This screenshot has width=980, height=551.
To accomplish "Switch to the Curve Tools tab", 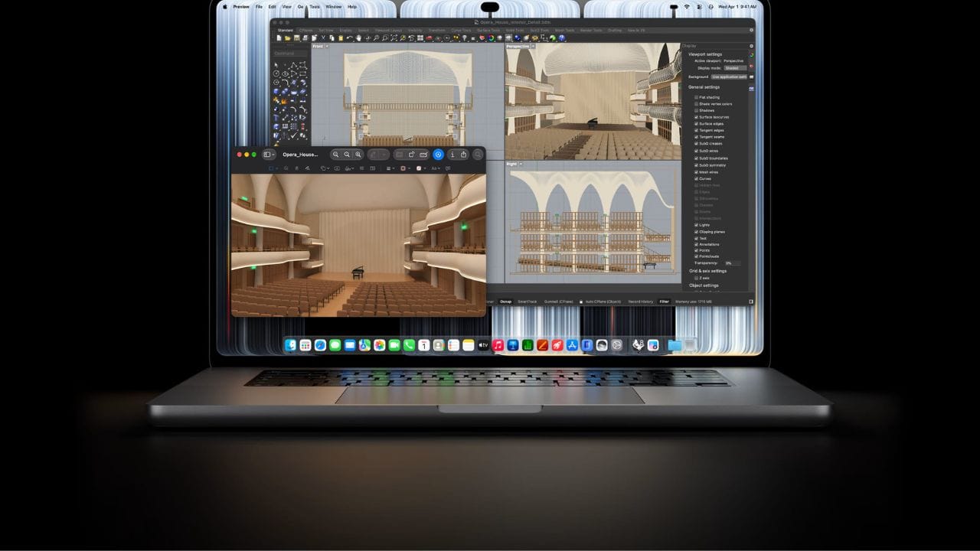I will (461, 31).
